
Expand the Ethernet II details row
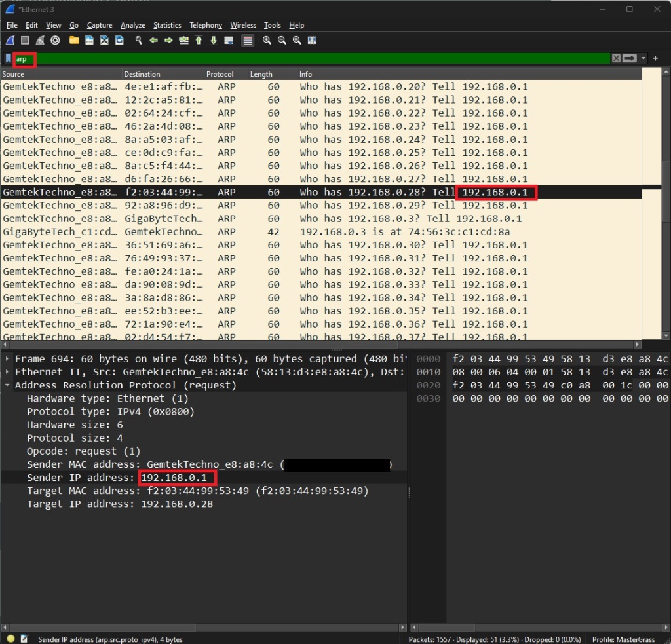pos(8,372)
